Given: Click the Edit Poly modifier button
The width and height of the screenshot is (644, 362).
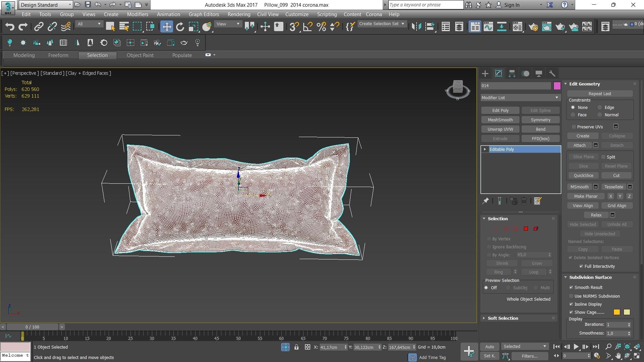Looking at the screenshot, I should click(x=500, y=110).
